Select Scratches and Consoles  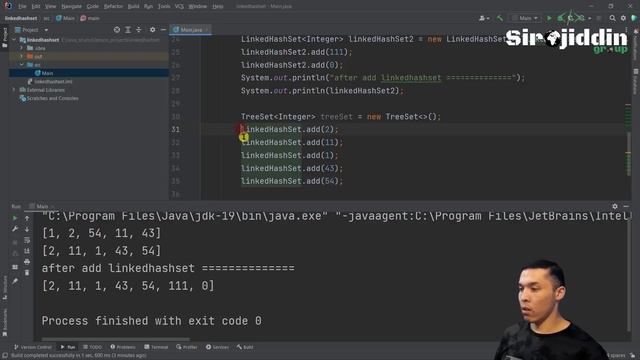[x=49, y=98]
